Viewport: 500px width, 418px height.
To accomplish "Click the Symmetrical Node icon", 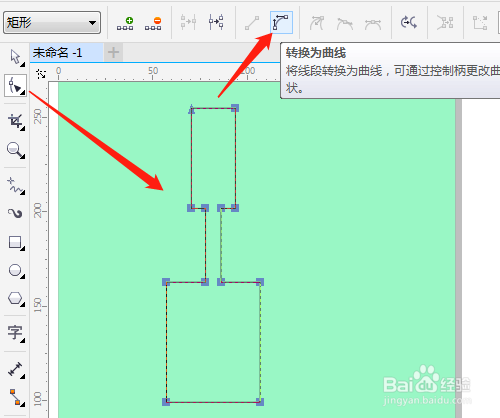I will click(x=373, y=24).
